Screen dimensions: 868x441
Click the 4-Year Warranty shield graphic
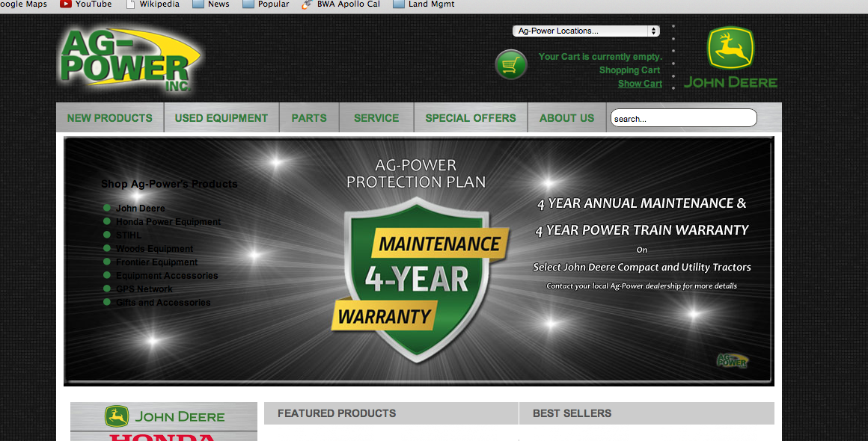point(419,279)
